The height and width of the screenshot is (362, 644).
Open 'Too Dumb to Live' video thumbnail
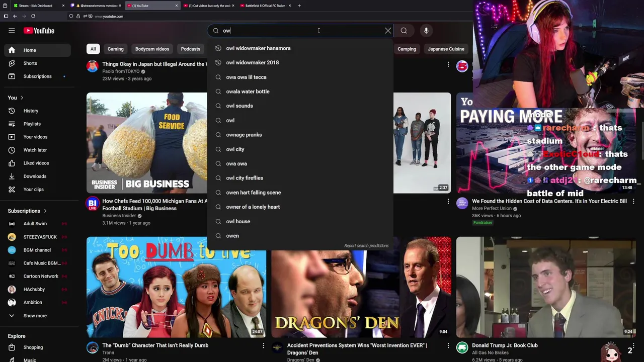click(x=176, y=287)
